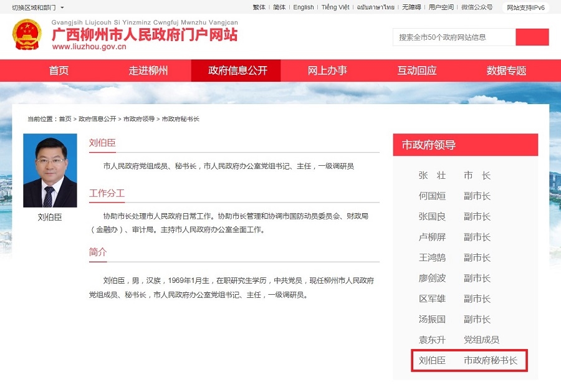The width and height of the screenshot is (561, 392).
Task: Open 无障碍 accessibility mode
Action: [411, 7]
